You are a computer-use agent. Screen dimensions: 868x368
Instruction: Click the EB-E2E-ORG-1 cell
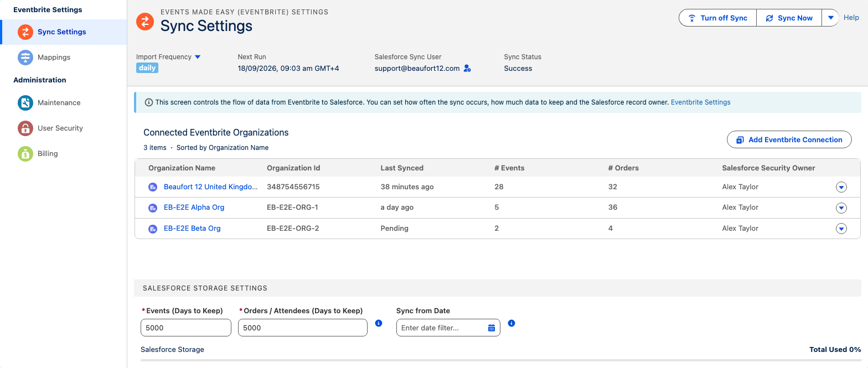click(x=292, y=208)
